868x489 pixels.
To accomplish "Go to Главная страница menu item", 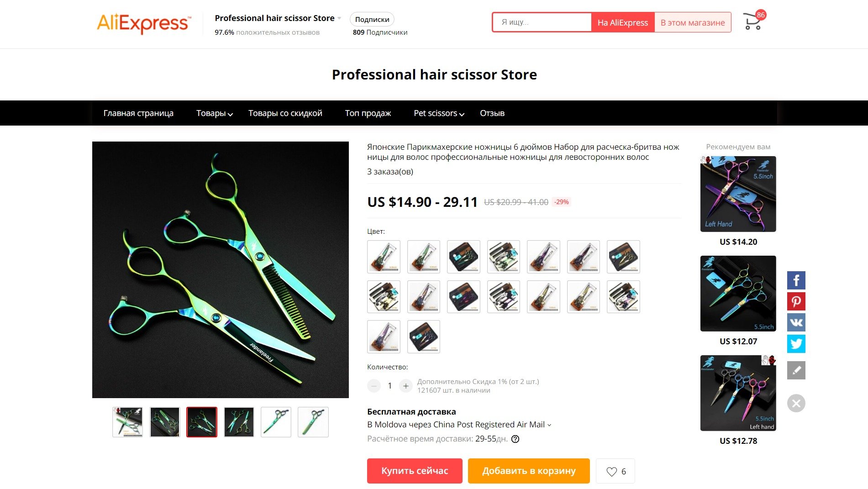I will [x=138, y=113].
